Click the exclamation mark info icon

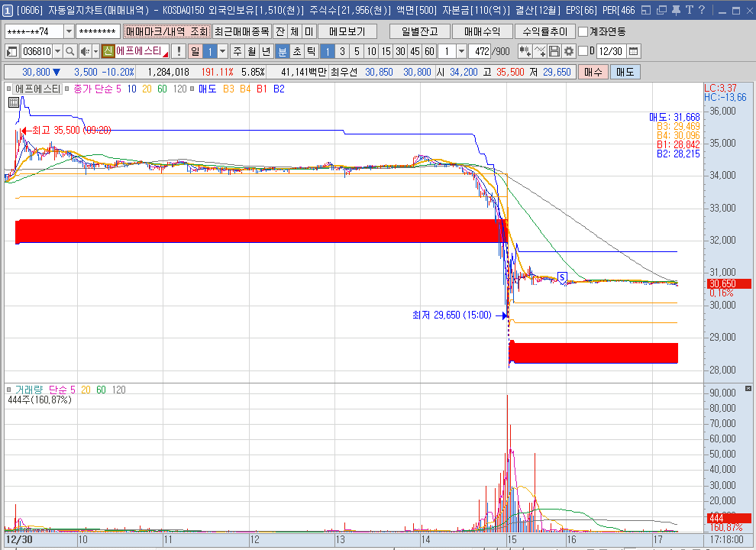pyautogui.click(x=179, y=51)
